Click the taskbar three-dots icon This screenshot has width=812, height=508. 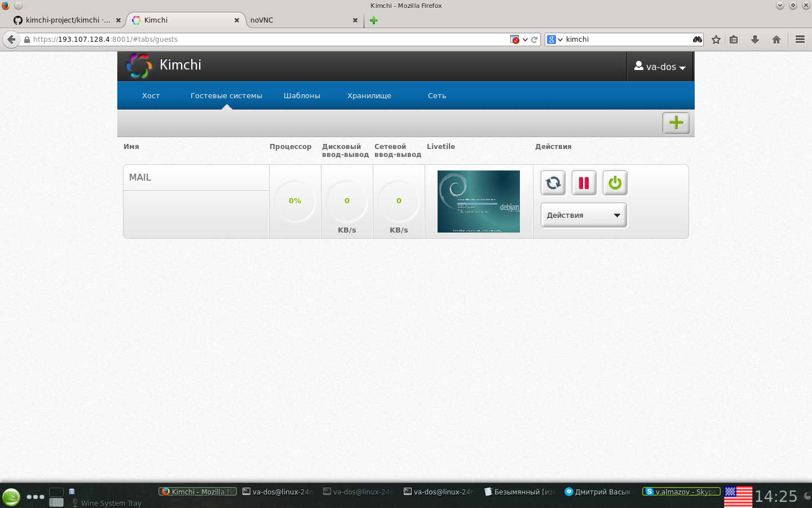pyautogui.click(x=35, y=497)
